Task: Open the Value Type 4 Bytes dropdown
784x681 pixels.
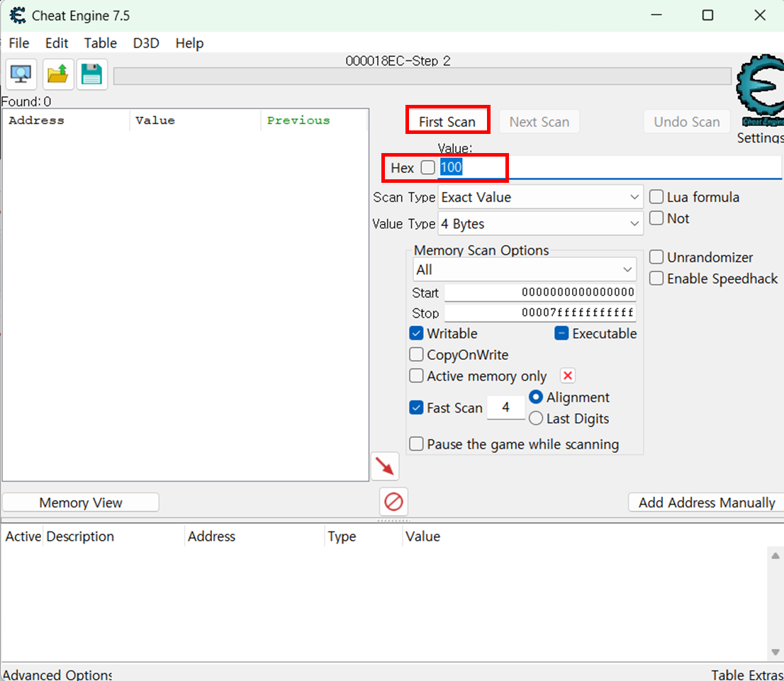Action: pos(540,223)
